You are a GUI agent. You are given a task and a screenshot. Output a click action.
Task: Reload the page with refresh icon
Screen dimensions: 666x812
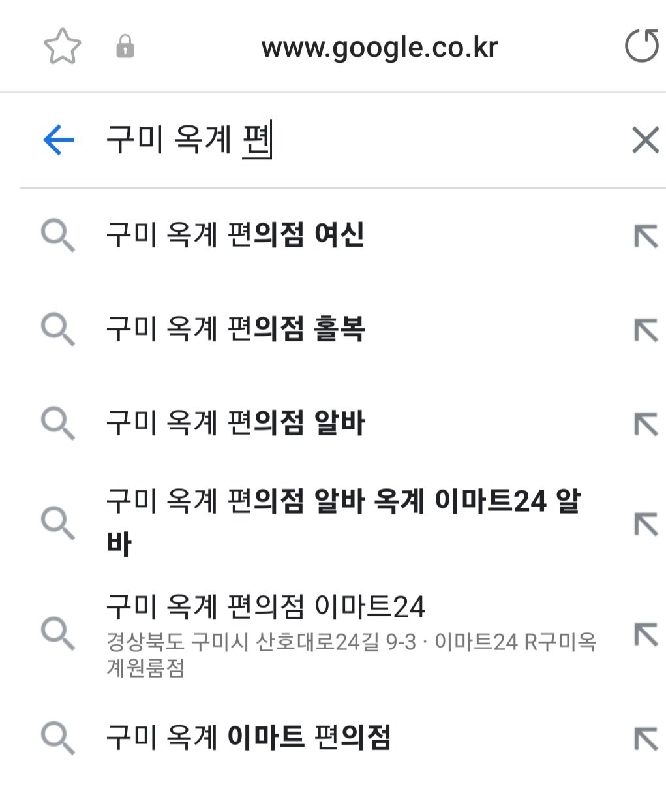[x=641, y=46]
